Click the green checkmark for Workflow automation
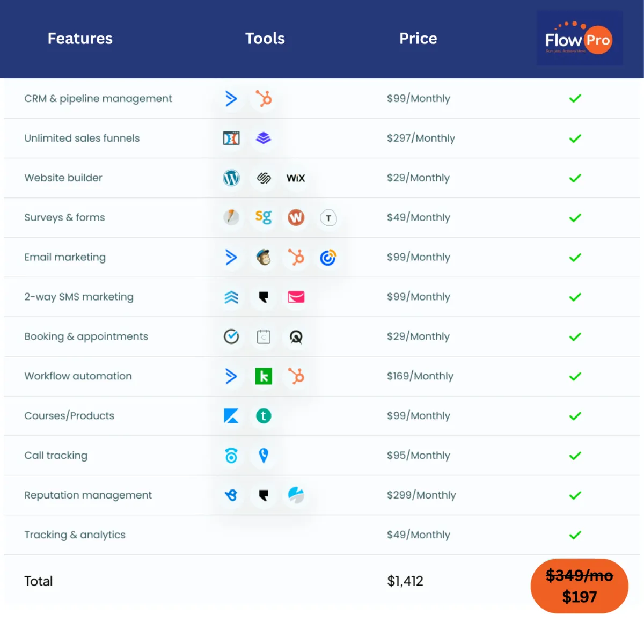The width and height of the screenshot is (644, 644). [575, 376]
